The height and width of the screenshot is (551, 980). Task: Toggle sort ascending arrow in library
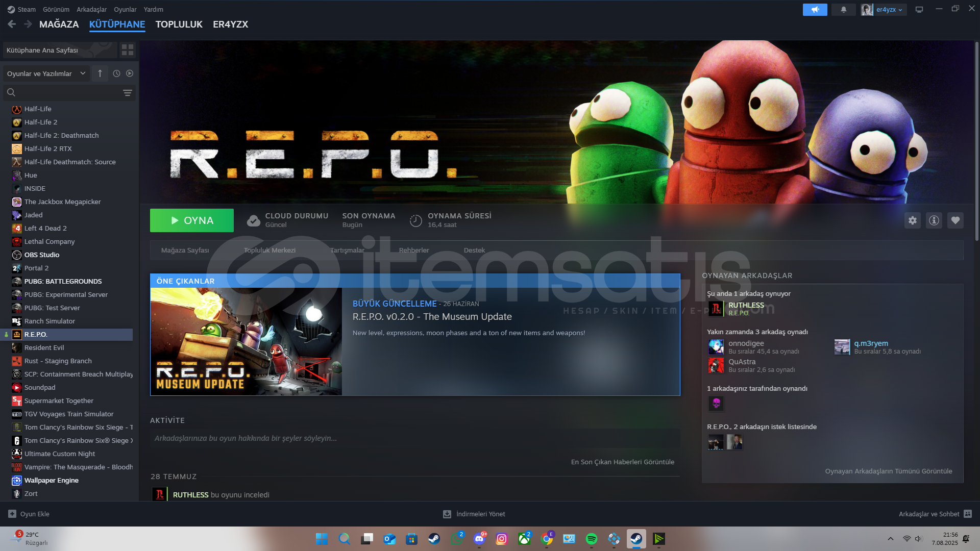[x=100, y=73]
